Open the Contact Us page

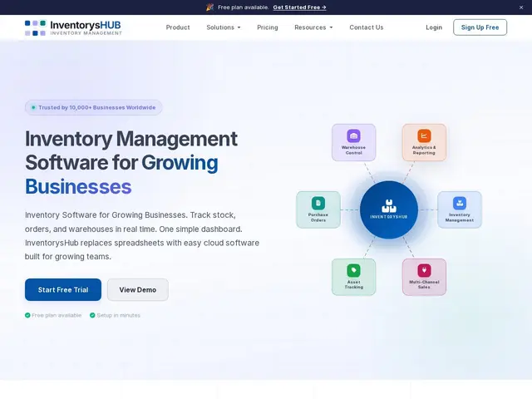(x=367, y=27)
